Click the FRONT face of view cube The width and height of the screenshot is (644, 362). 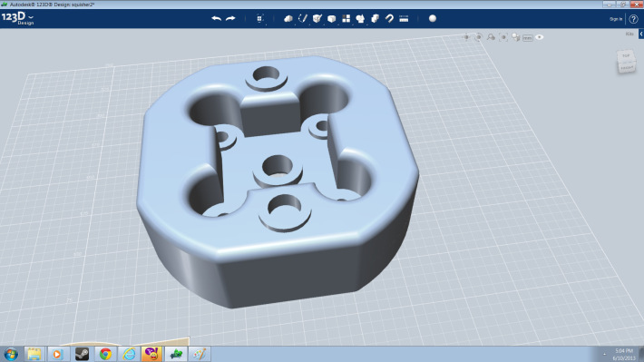[627, 67]
